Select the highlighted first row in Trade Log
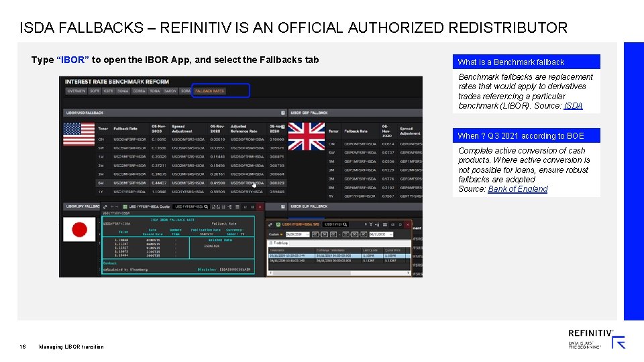 point(339,255)
